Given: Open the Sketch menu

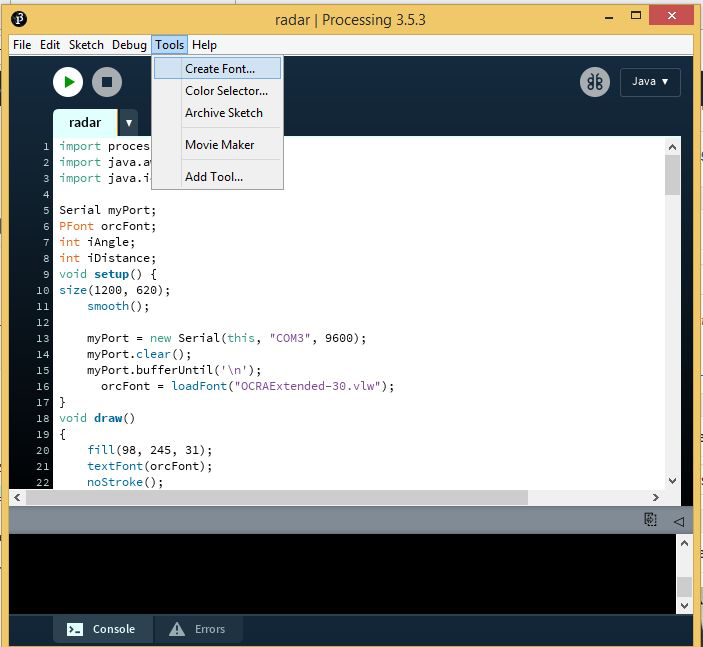Looking at the screenshot, I should point(86,45).
